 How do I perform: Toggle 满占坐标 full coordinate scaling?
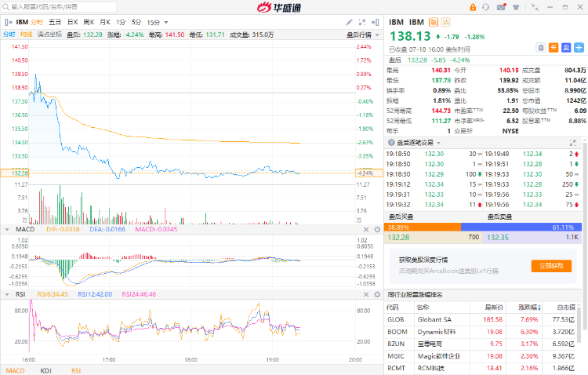pyautogui.click(x=49, y=35)
